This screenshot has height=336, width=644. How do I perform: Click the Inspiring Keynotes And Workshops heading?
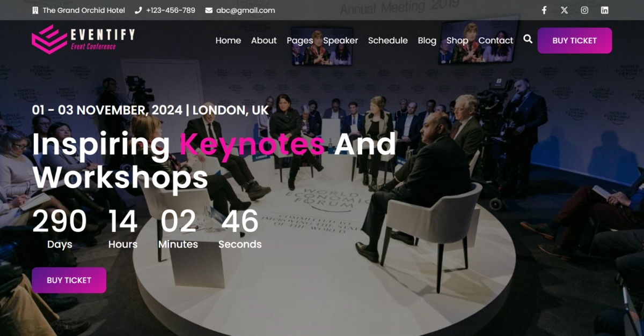coord(214,160)
